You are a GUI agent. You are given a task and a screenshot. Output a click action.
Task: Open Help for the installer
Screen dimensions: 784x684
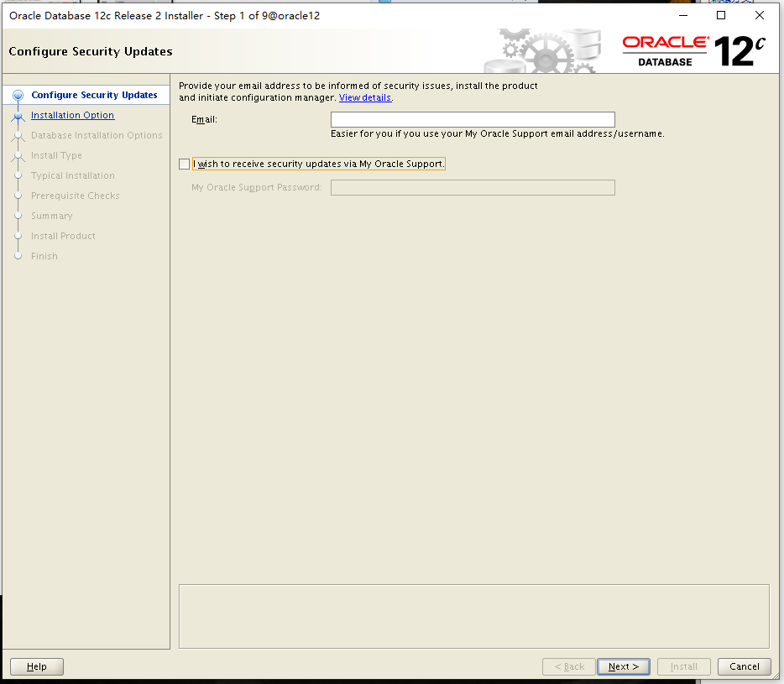point(36,666)
